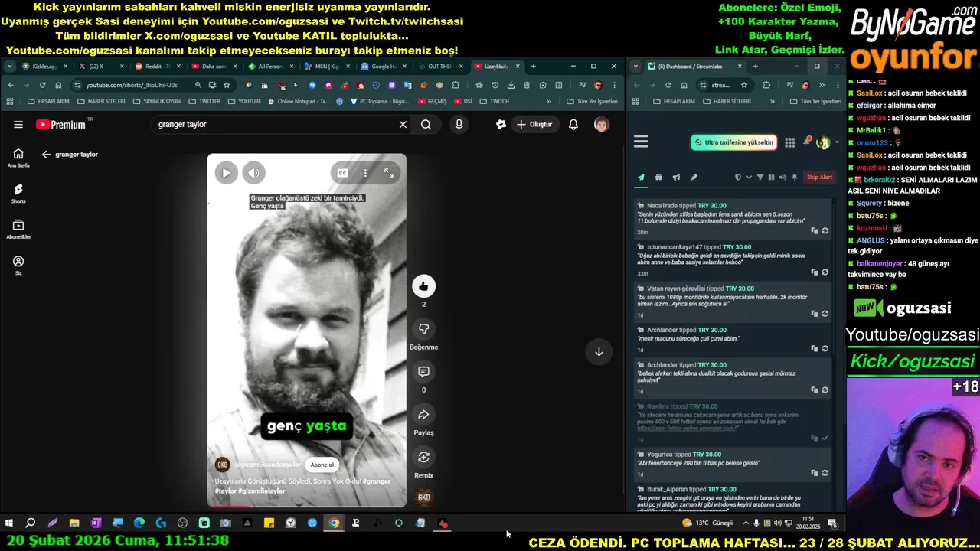Screen dimensions: 980x551
Task: Open the GKD channel sound thumbnail
Action: coord(423,497)
